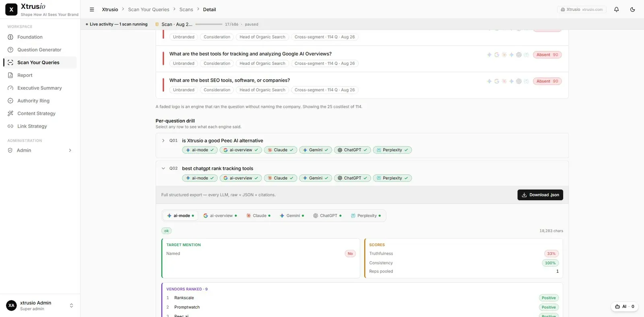Click Perplexity icon in best SEO tools row
The height and width of the screenshot is (317, 644).
(x=526, y=81)
